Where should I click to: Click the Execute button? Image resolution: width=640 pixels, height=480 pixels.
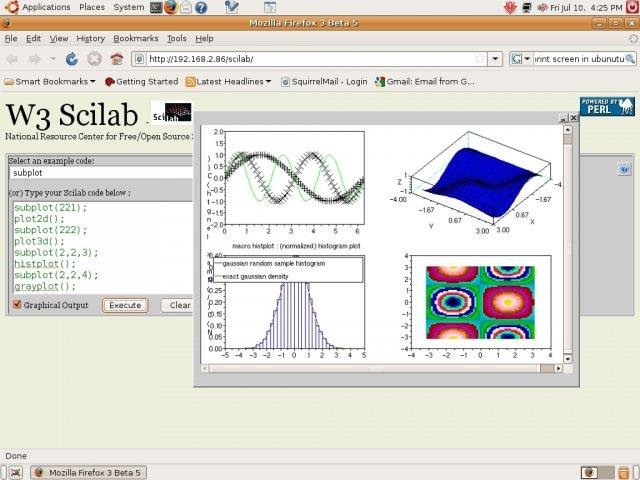click(x=125, y=305)
